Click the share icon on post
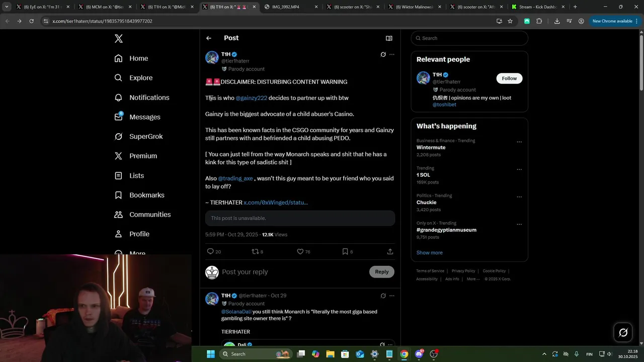This screenshot has height=362, width=644. click(x=390, y=251)
